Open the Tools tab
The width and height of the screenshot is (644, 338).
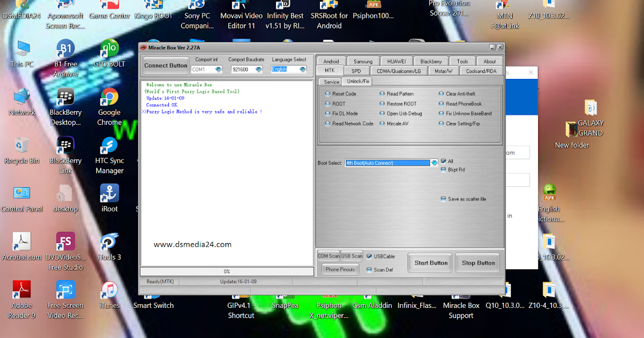463,61
